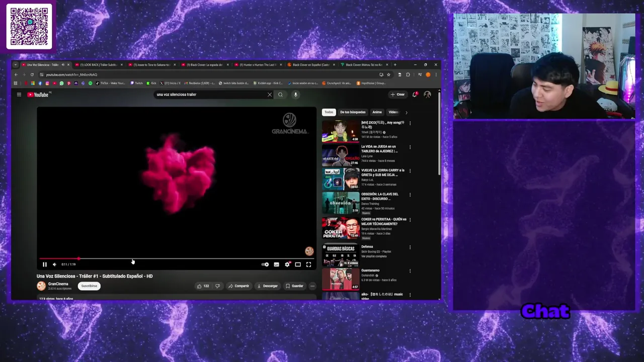This screenshot has height=362, width=644.
Task: Mute the video with the speaker icon
Action: point(54,264)
